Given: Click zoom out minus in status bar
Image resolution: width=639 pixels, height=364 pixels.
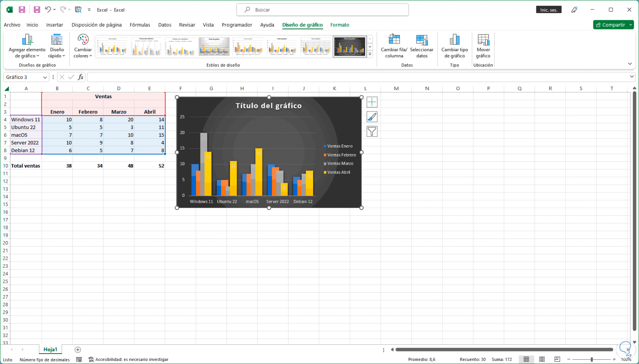Looking at the screenshot, I should 569,359.
